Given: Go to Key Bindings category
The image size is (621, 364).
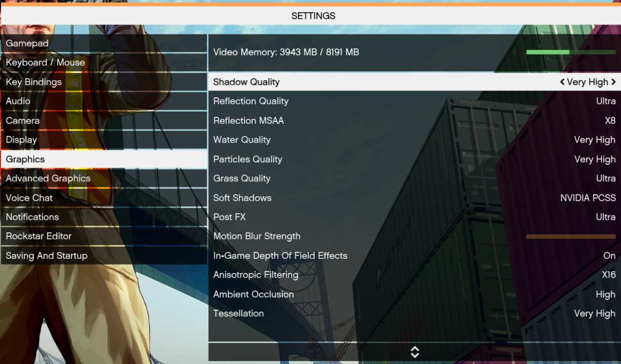Looking at the screenshot, I should click(x=104, y=82).
